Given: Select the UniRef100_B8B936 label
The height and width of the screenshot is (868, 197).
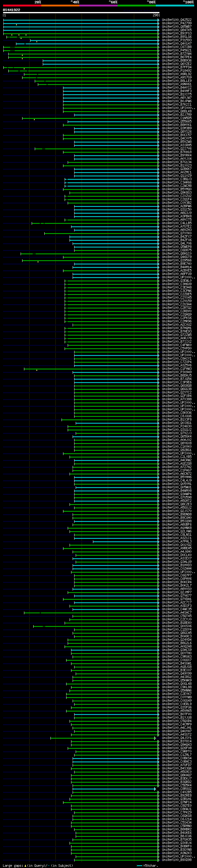Looking at the screenshot, I should [176, 61].
